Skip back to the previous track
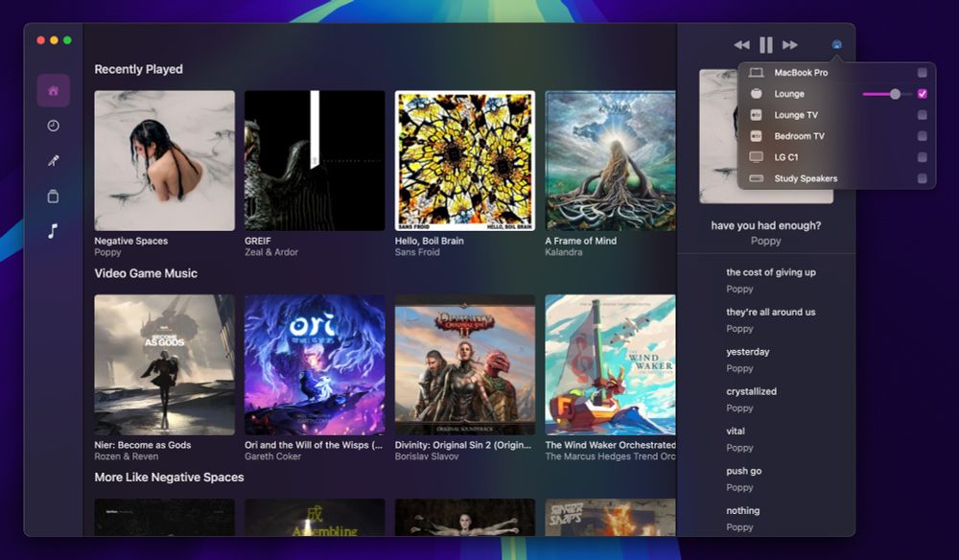 point(742,45)
